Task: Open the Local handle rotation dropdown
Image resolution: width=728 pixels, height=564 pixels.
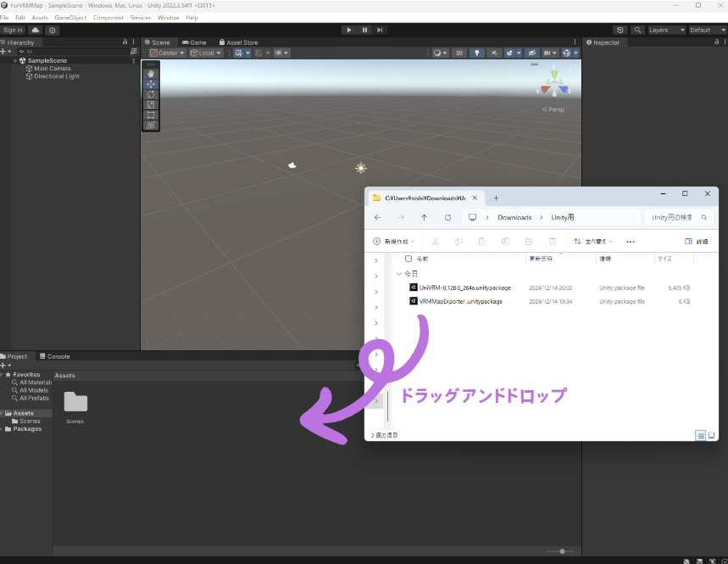Action: 206,53
